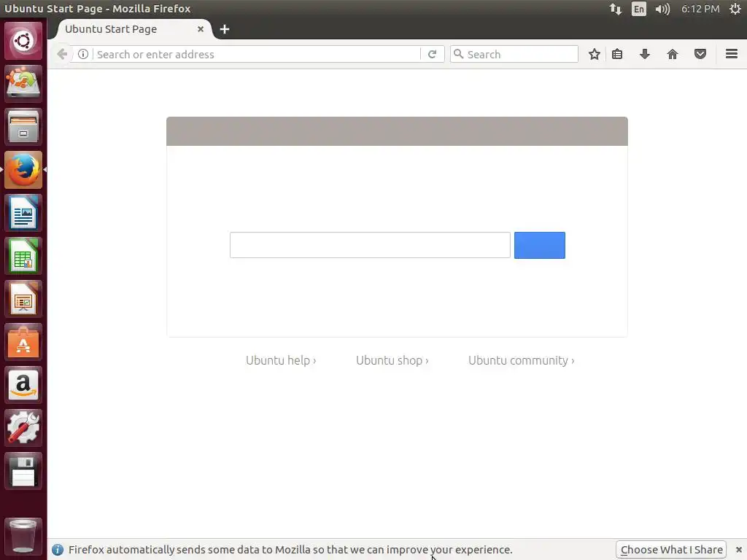
Task: Save page to Pocket icon
Action: point(700,54)
